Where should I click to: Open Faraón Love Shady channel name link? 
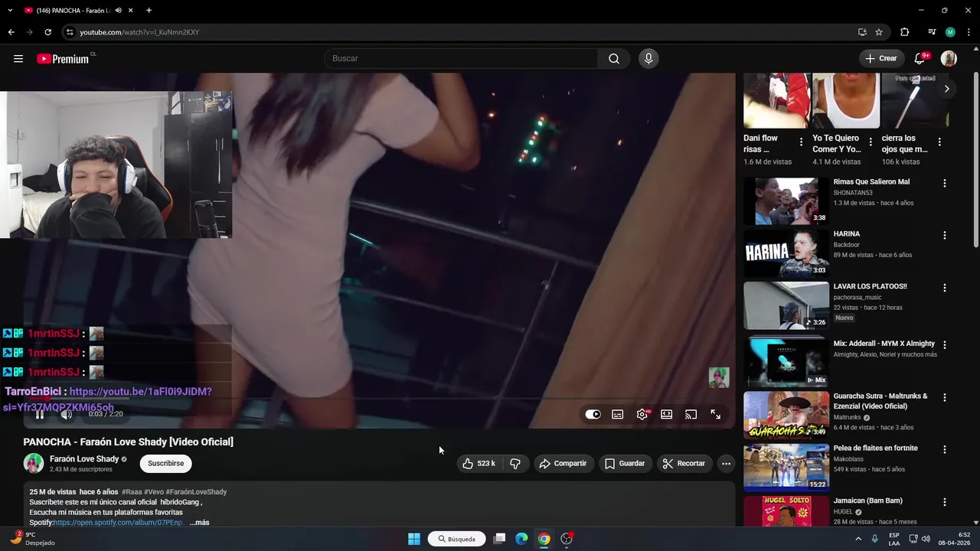pyautogui.click(x=84, y=459)
